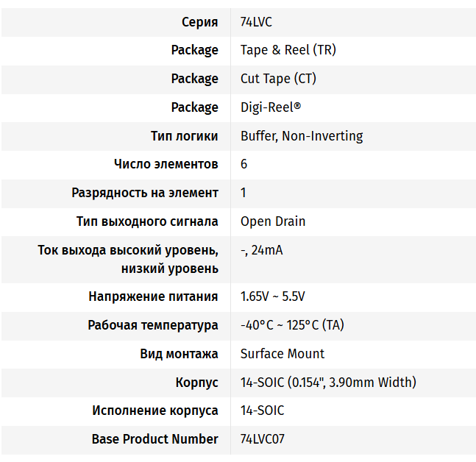This screenshot has height=462, width=476.
Task: Select the 1.65V ~ 5.5V voltage value
Action: click(272, 296)
